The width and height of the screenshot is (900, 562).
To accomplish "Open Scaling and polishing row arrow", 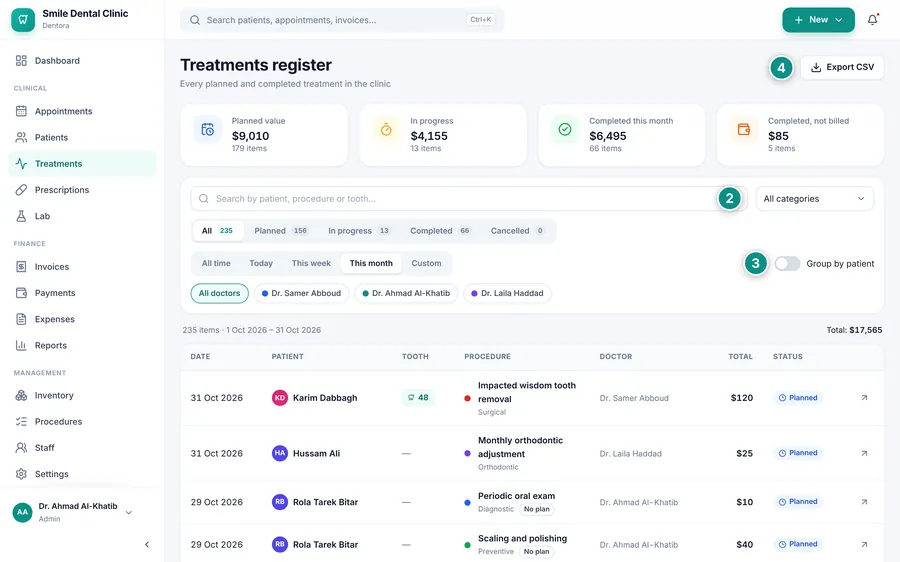I will [x=864, y=544].
